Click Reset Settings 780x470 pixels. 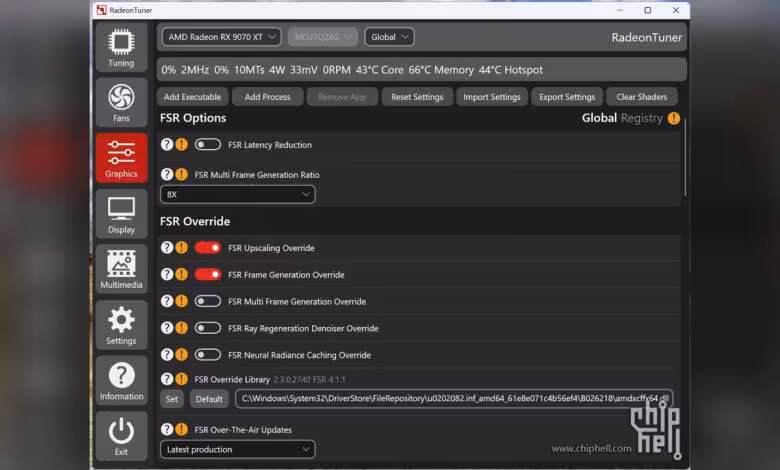pyautogui.click(x=417, y=97)
